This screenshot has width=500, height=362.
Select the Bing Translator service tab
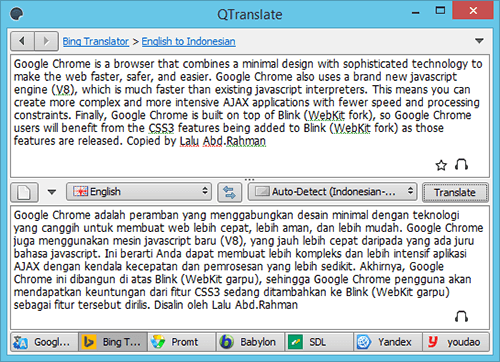click(113, 342)
